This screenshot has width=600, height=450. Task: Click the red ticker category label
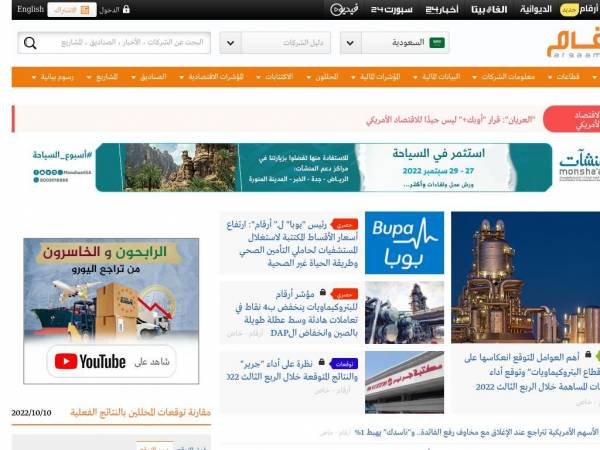coord(572,119)
